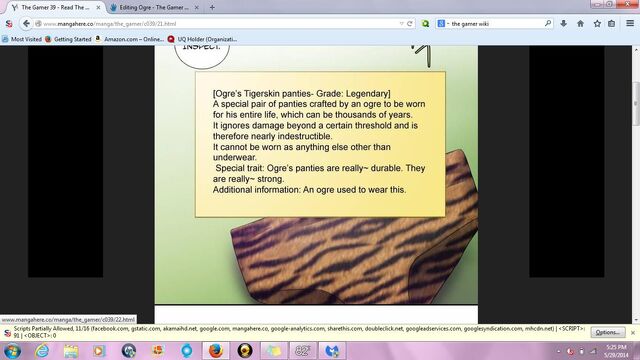Image resolution: width=640 pixels, height=360 pixels.
Task: Bookmark this page with the star icon
Action: coord(597,24)
